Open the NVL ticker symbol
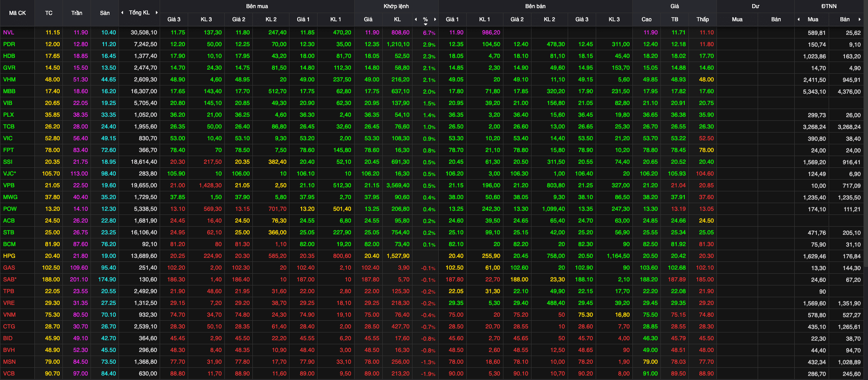 (x=9, y=33)
